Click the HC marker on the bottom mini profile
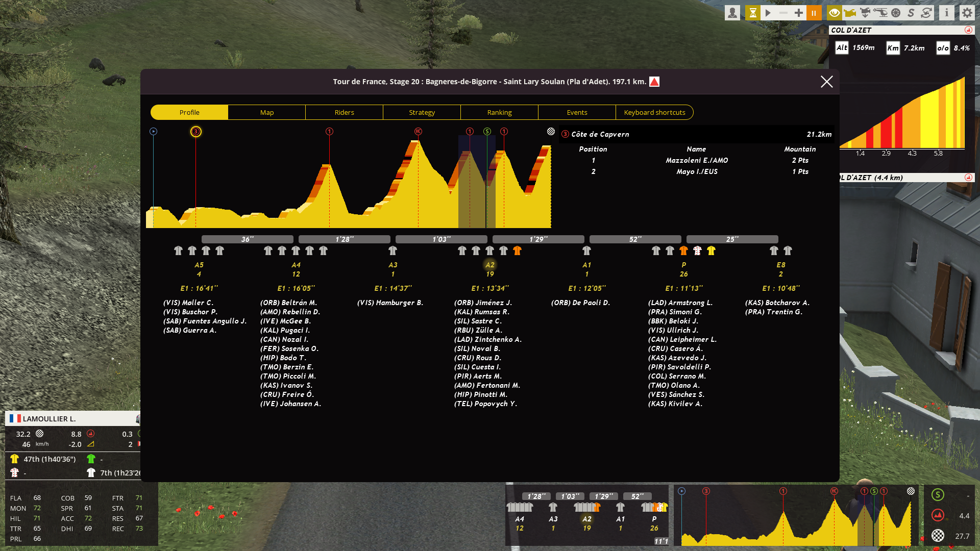The width and height of the screenshot is (980, 551). click(x=834, y=491)
